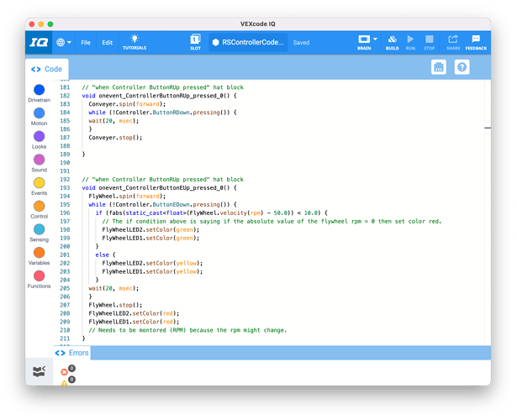The image size is (517, 420).
Task: Click onevent_ControllerButtonRUp_pressed_0 function name
Action: [x=161, y=96]
